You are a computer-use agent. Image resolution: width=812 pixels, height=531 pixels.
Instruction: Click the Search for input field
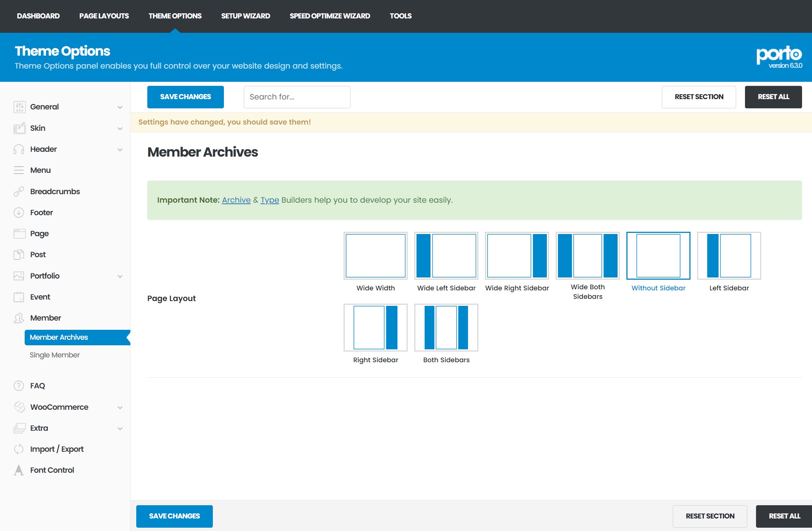pos(297,97)
